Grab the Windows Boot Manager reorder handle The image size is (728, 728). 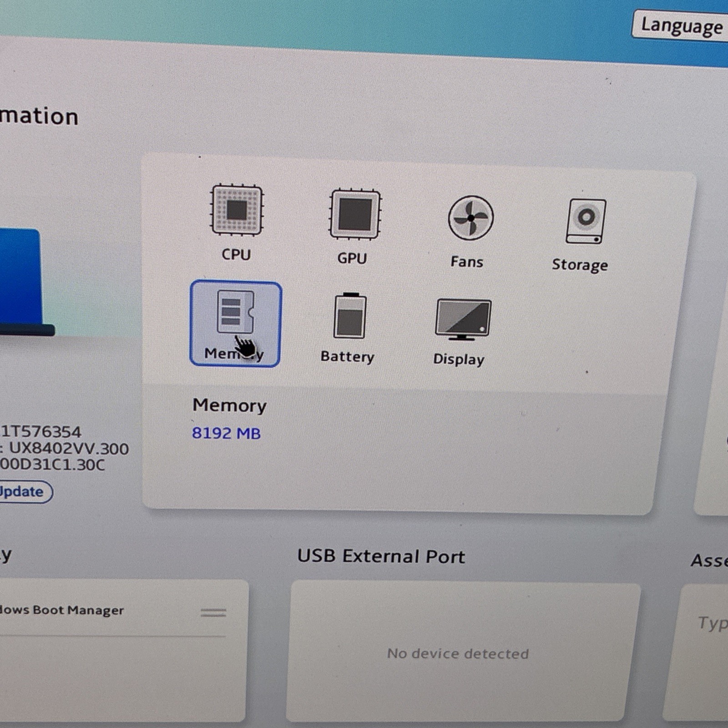pyautogui.click(x=213, y=613)
